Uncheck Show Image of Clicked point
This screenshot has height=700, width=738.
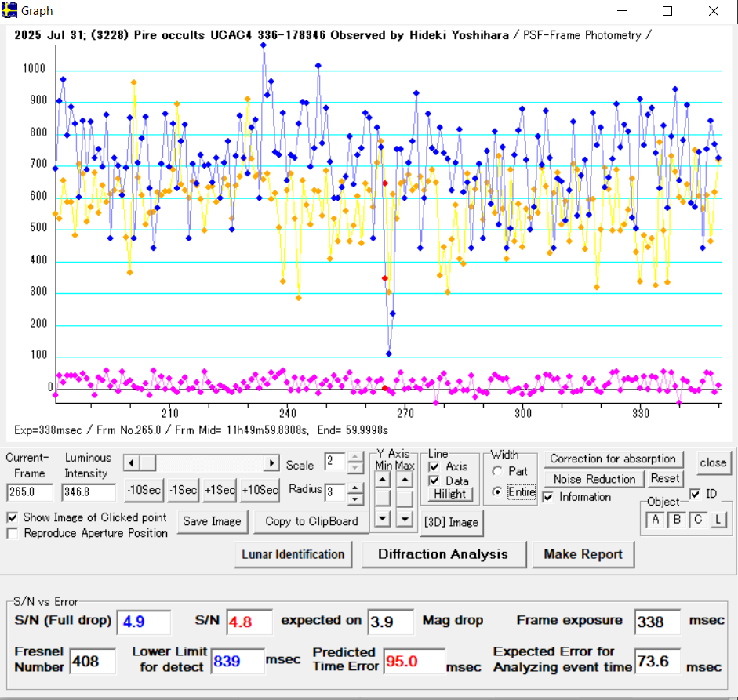[13, 517]
